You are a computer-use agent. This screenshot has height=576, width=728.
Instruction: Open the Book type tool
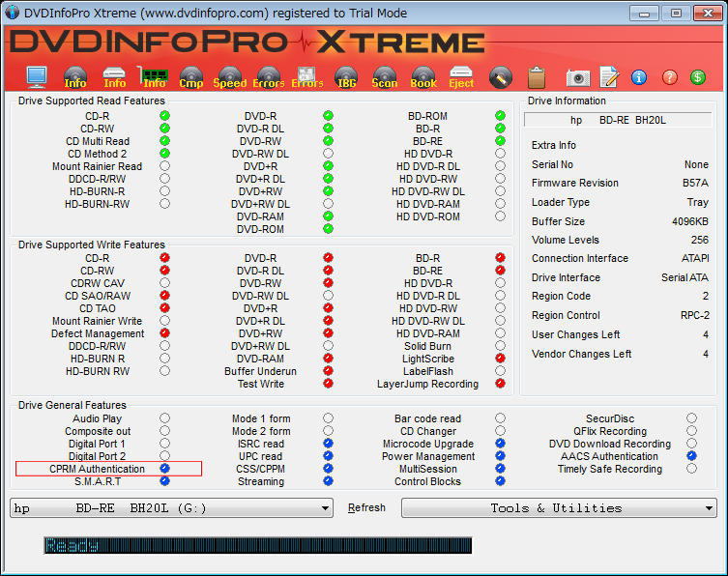423,77
